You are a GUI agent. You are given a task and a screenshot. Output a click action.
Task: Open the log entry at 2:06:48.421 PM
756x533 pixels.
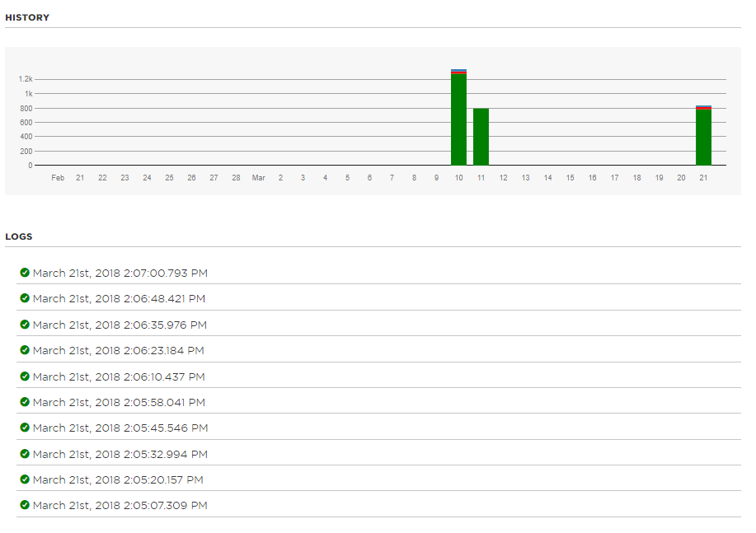[119, 299]
